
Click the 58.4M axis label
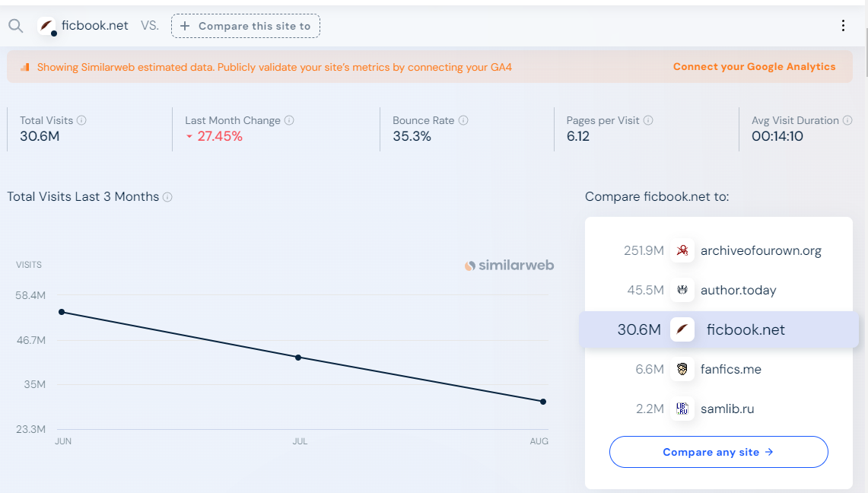pyautogui.click(x=30, y=295)
